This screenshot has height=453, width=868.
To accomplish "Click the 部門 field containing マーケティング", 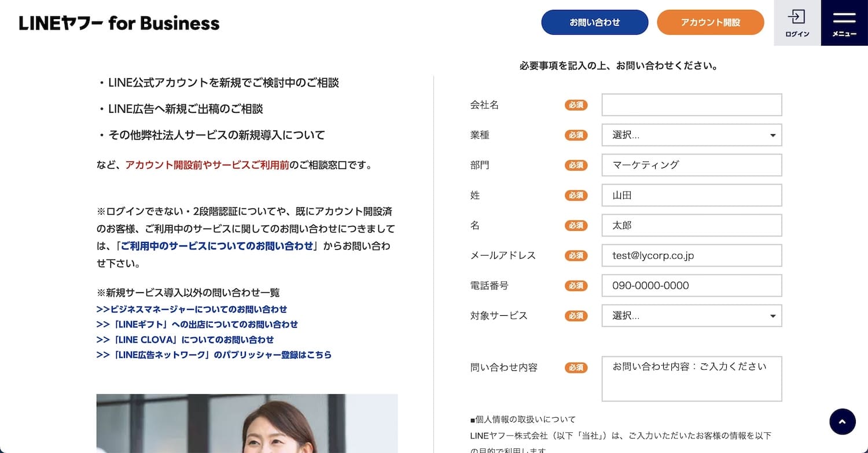I will click(x=692, y=165).
